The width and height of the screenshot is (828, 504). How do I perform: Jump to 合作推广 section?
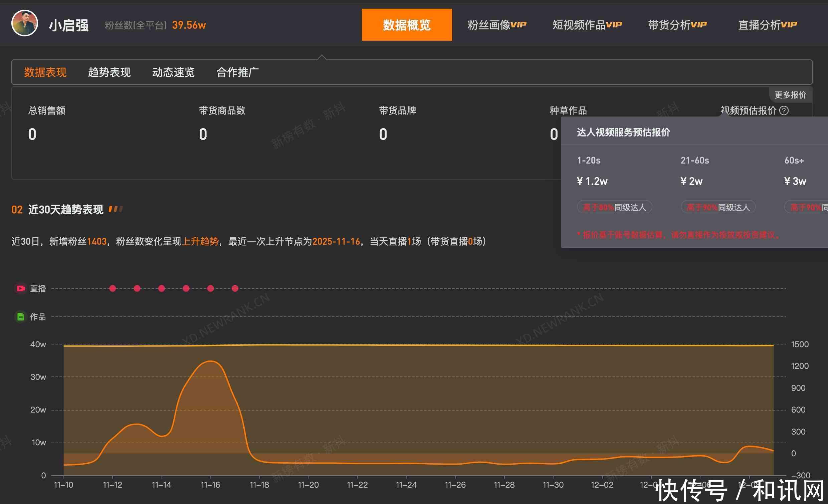tap(237, 72)
